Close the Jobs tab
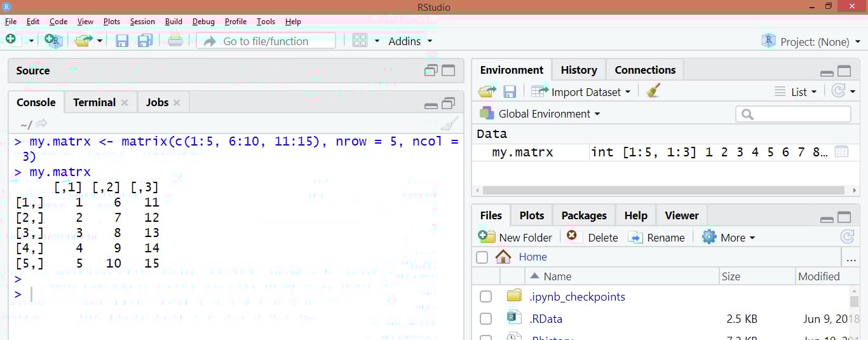Screen dimensions: 868x340 (x=177, y=102)
